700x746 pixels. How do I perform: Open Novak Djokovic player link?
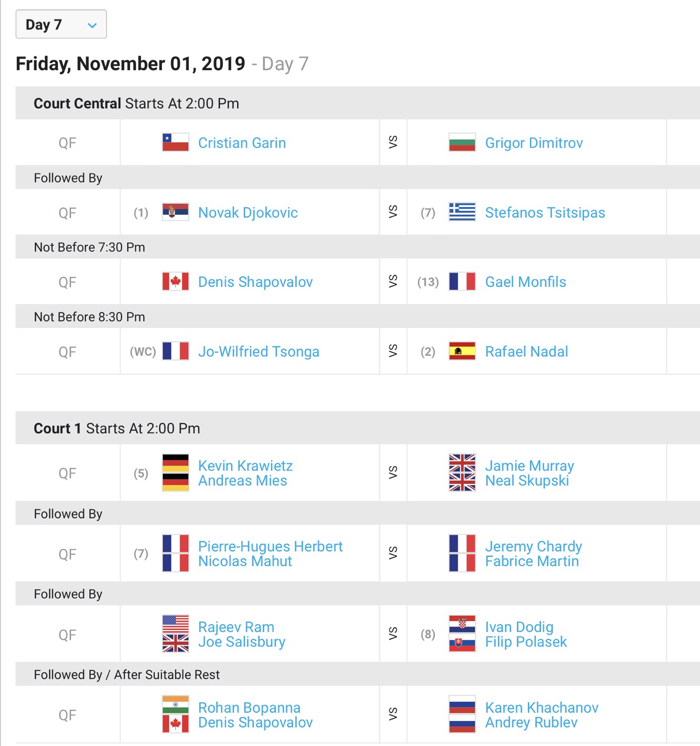pos(248,212)
